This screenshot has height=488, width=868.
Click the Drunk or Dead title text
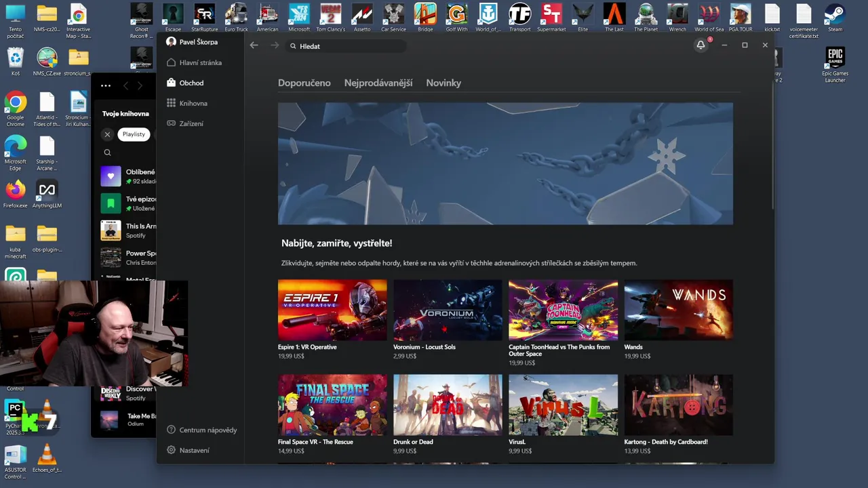413,442
